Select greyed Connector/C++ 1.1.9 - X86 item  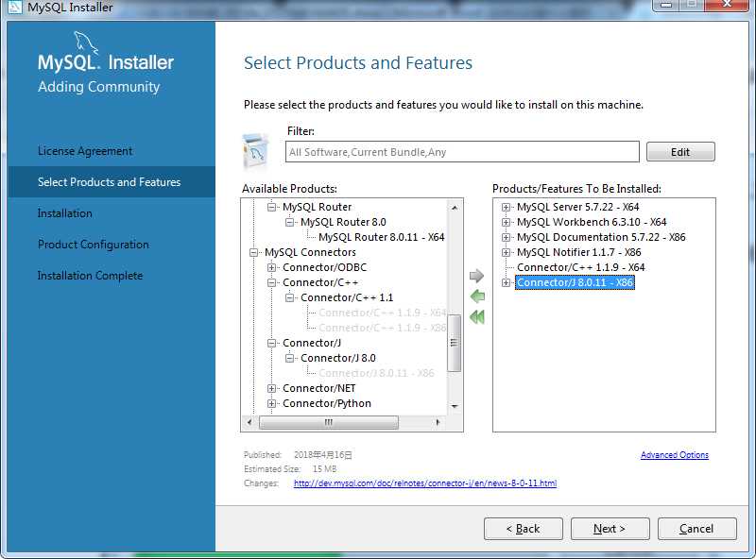pos(383,328)
